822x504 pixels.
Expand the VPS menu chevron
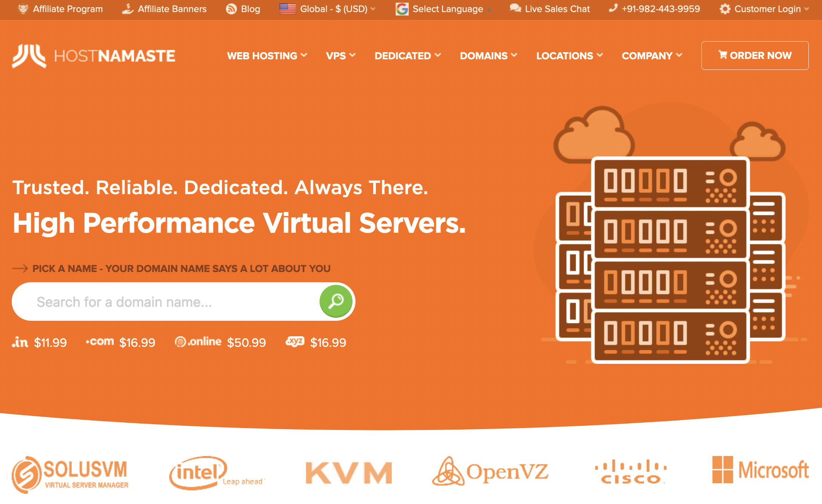[x=352, y=55]
